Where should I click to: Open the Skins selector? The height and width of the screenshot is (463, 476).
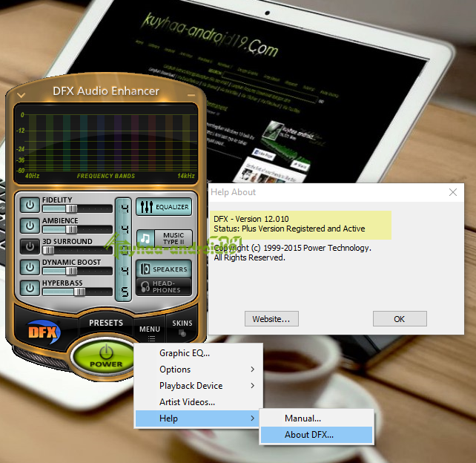182,326
